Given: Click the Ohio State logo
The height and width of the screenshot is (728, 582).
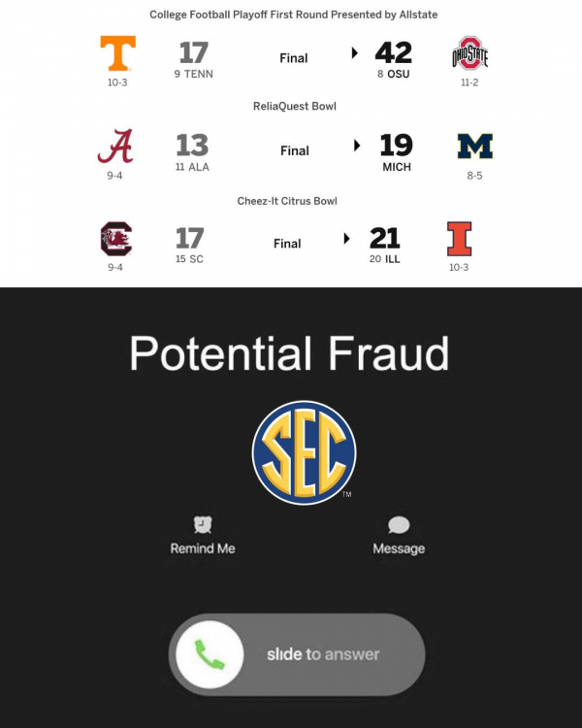Looking at the screenshot, I should [469, 54].
